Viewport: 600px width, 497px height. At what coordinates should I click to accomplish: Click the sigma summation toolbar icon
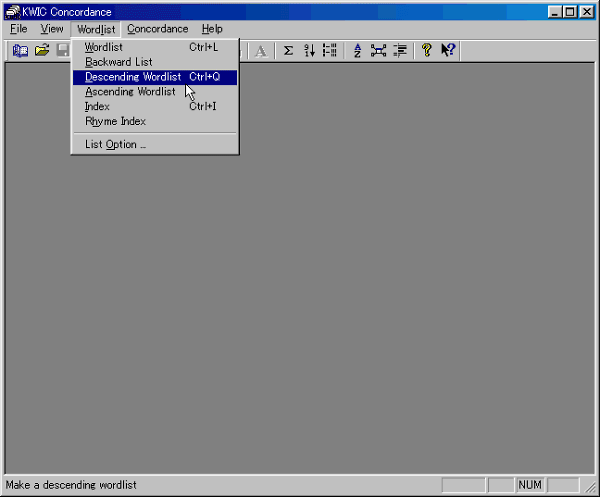coord(288,51)
